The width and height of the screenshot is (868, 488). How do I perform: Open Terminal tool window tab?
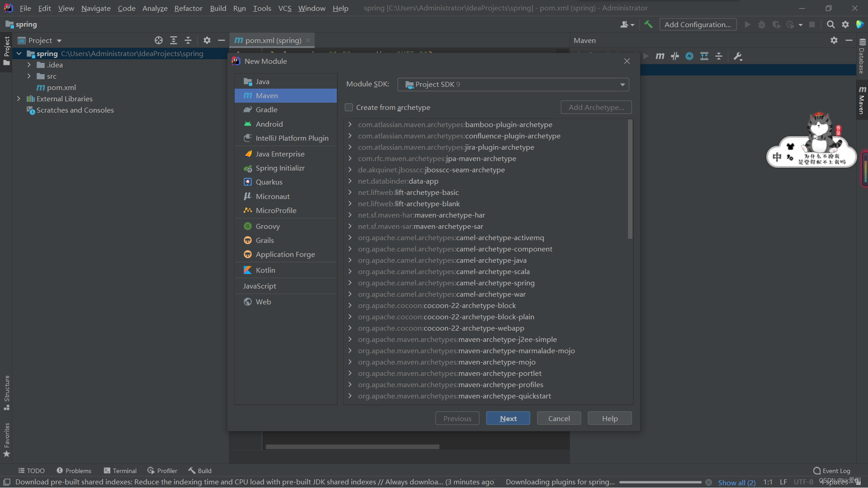click(120, 471)
